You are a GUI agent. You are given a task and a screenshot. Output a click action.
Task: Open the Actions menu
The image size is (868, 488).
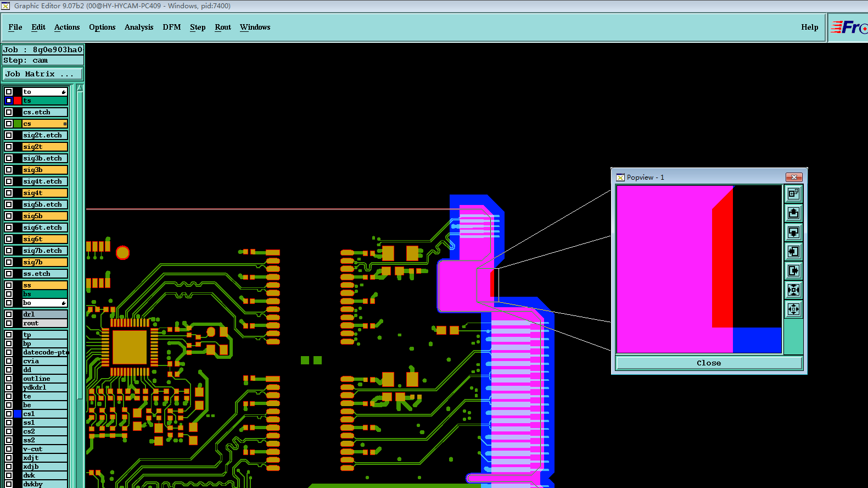click(x=67, y=27)
